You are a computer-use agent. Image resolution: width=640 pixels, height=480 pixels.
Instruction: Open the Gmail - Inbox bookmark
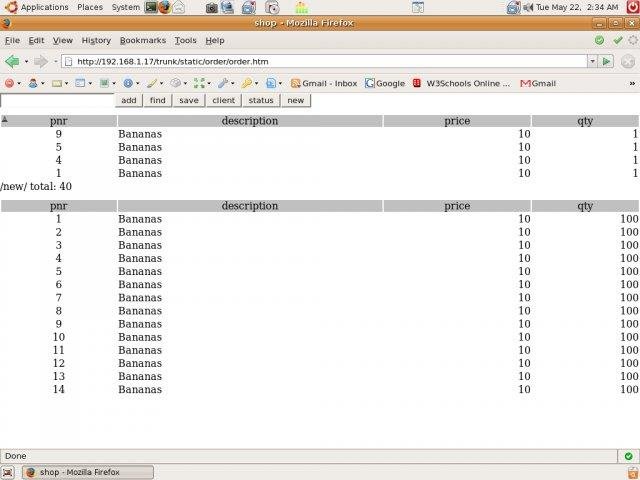[324, 83]
